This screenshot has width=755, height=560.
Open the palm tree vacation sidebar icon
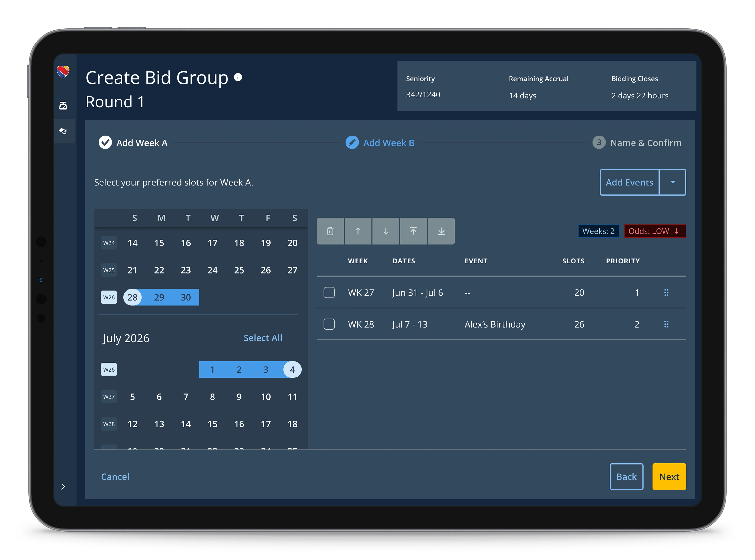pos(63,131)
